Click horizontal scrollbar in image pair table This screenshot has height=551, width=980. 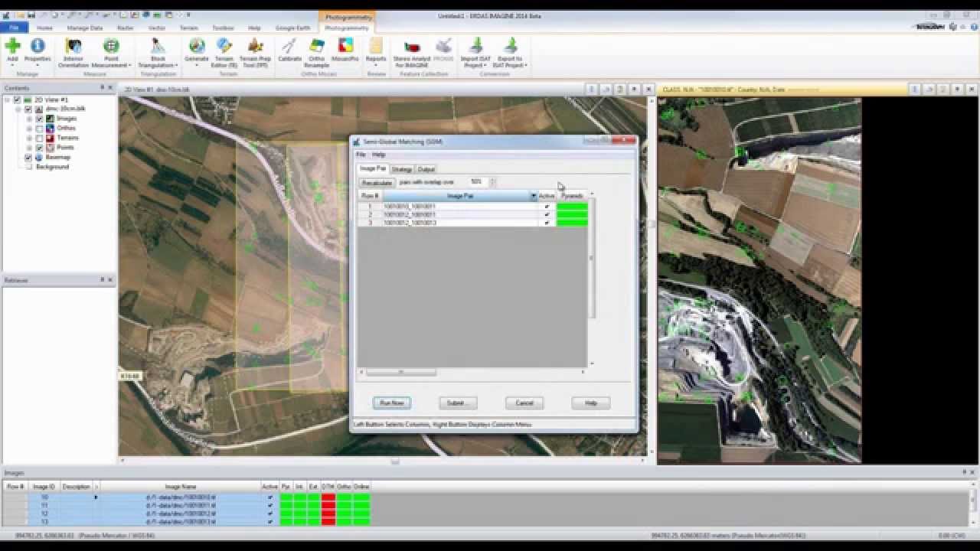(400, 373)
